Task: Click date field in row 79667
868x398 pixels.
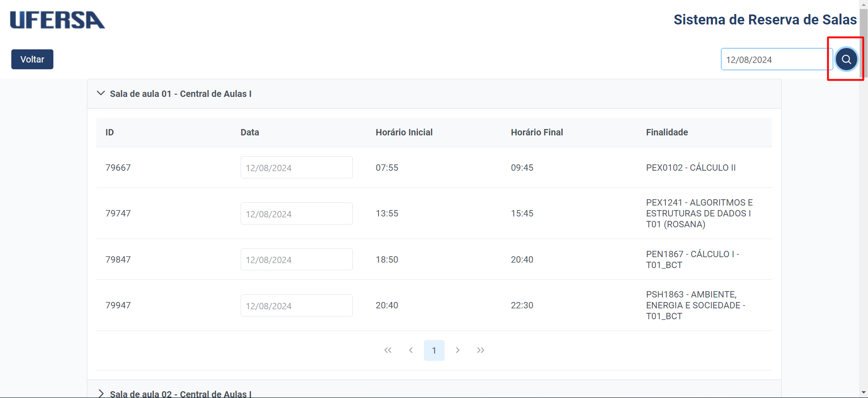Action: [296, 168]
